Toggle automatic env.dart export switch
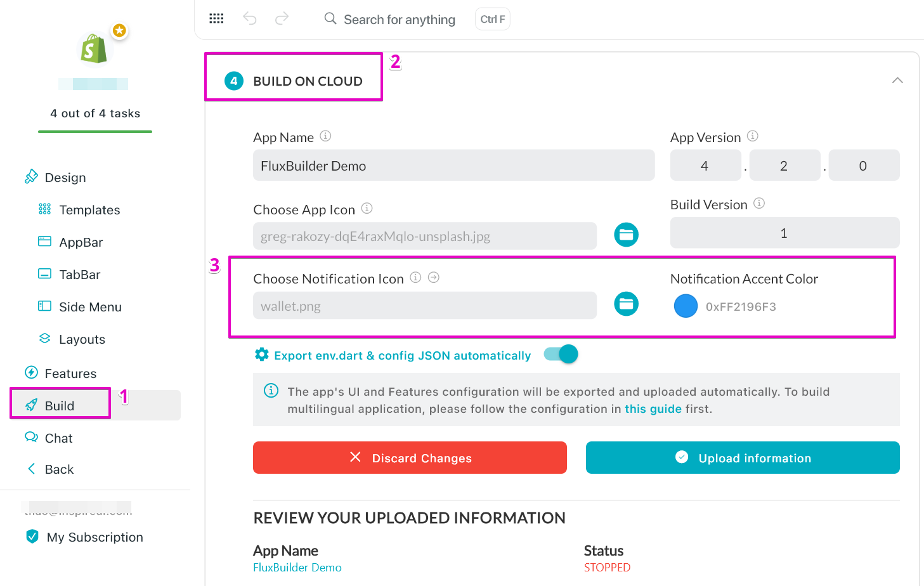924x586 pixels. click(561, 355)
